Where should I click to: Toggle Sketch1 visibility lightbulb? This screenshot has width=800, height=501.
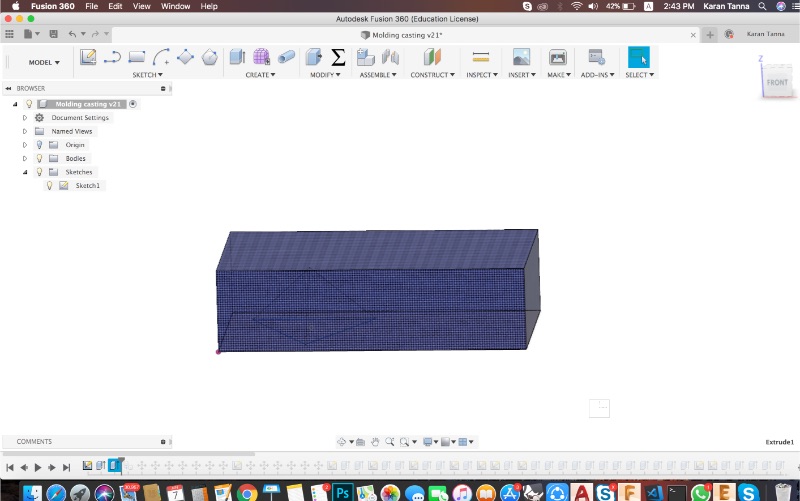pos(49,186)
